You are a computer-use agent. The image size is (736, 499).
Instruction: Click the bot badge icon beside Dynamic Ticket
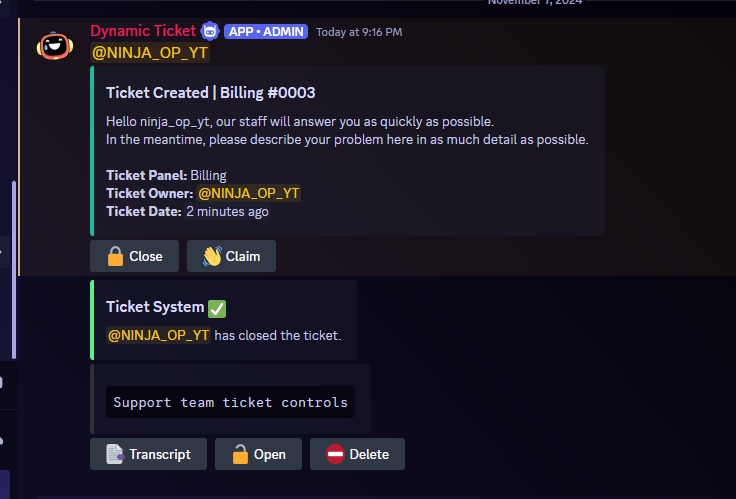210,31
